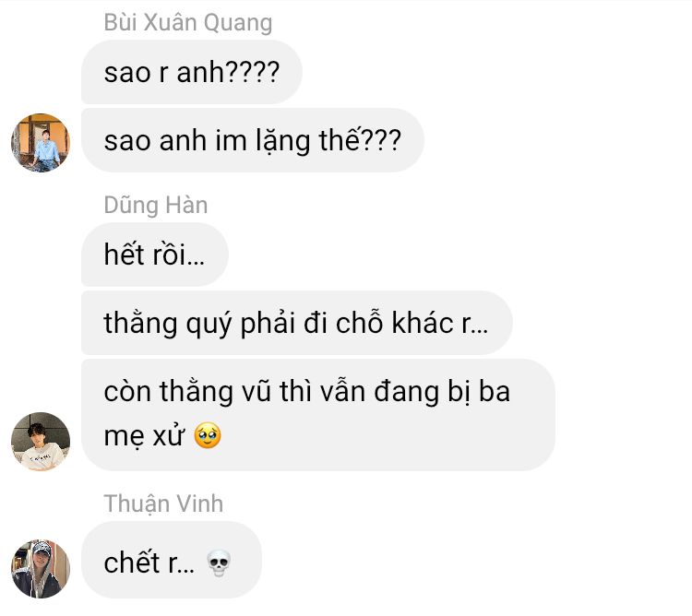Image resolution: width=692 pixels, height=616 pixels.
Task: Open Bùi Xuân Quang's profile picture
Action: pyautogui.click(x=41, y=143)
